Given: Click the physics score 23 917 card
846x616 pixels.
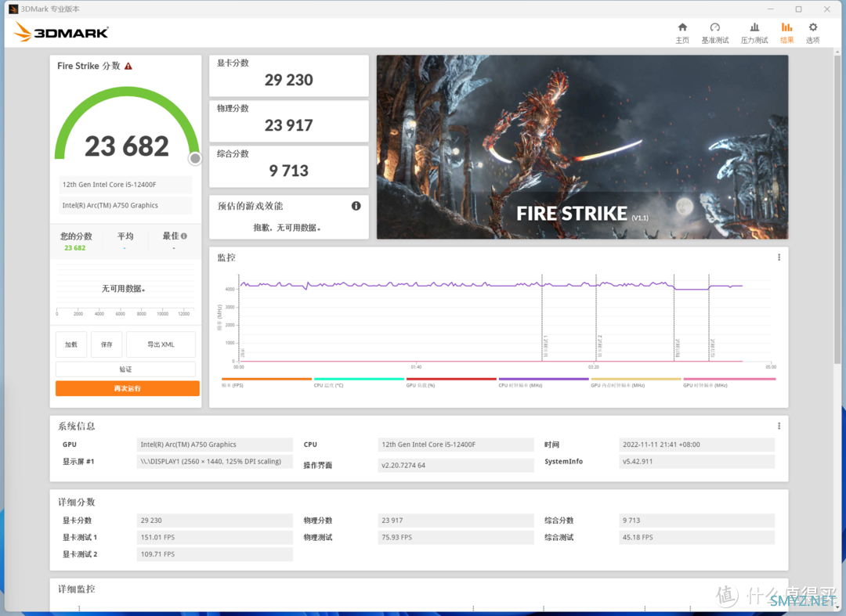Looking at the screenshot, I should point(288,121).
